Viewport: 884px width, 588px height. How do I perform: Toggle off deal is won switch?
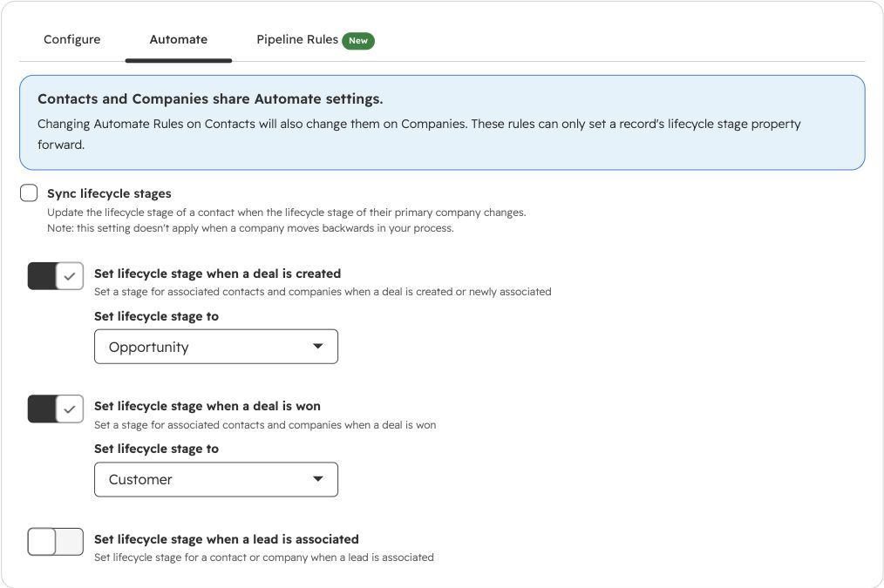click(55, 409)
